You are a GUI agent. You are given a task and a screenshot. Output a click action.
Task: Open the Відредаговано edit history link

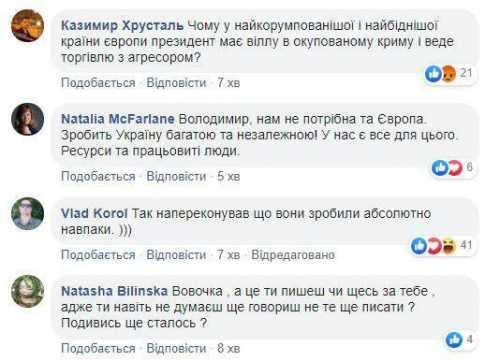(x=293, y=255)
